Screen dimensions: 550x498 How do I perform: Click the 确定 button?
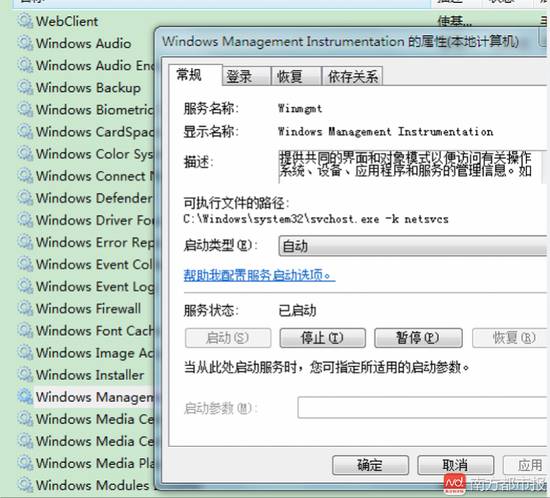(370, 465)
